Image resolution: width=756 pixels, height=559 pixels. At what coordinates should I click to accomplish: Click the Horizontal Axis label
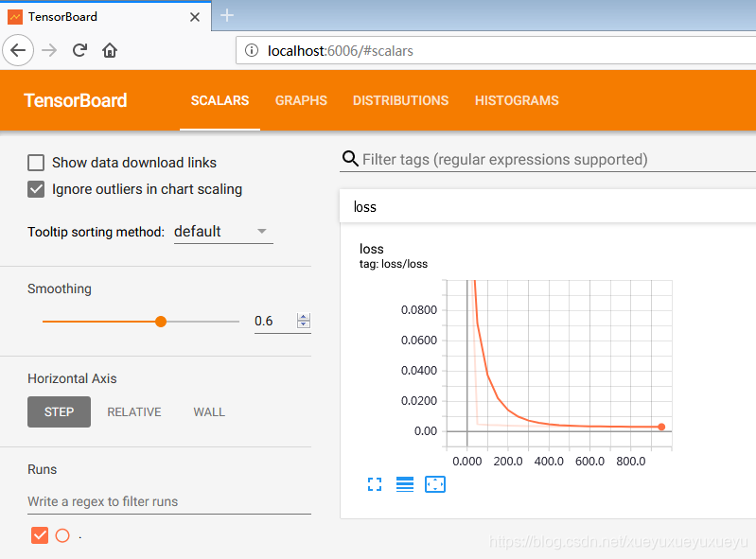click(x=72, y=378)
